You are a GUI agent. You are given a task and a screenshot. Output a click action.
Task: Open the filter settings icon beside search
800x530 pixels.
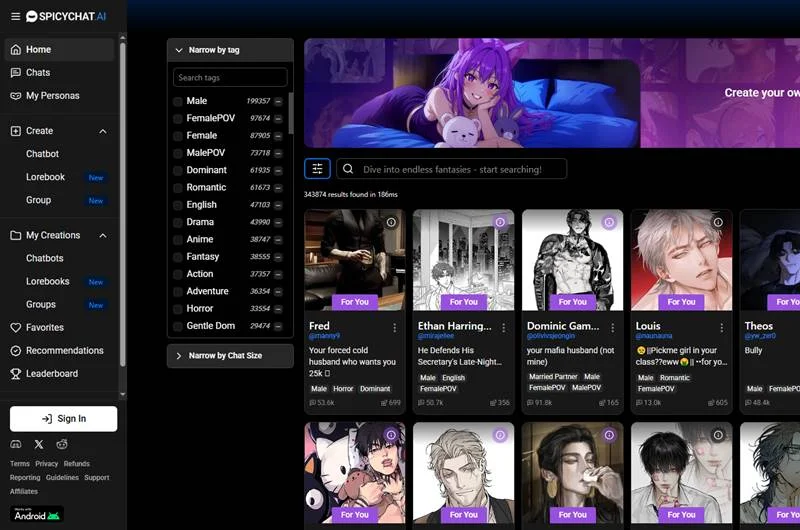pos(317,169)
